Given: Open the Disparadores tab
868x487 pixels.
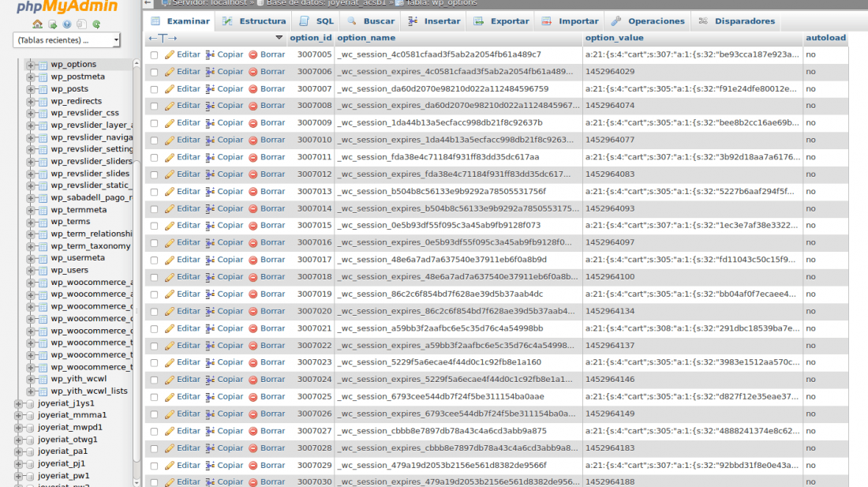Looking at the screenshot, I should (x=737, y=21).
